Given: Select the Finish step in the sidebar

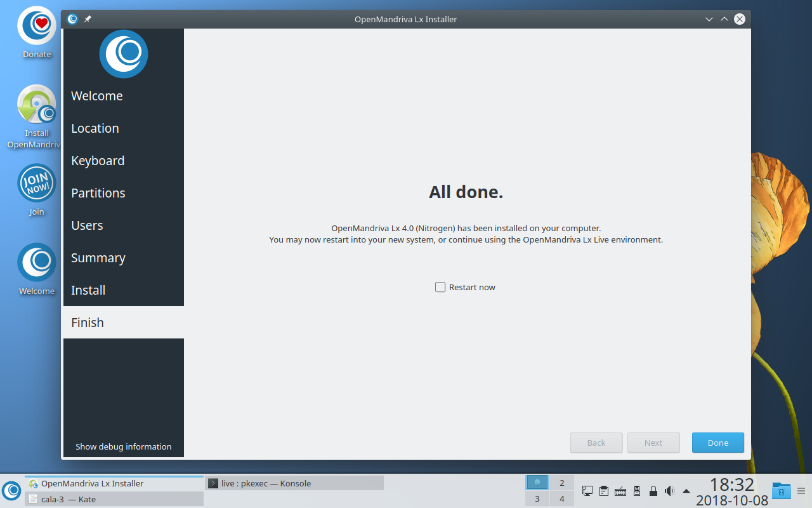Looking at the screenshot, I should tap(124, 323).
